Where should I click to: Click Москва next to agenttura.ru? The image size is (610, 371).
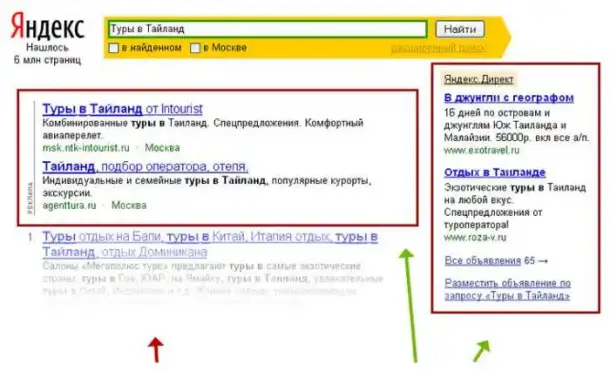pos(129,205)
